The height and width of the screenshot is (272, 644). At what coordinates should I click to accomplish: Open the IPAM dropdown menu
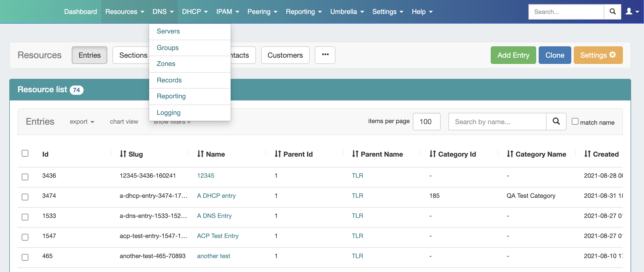point(228,12)
